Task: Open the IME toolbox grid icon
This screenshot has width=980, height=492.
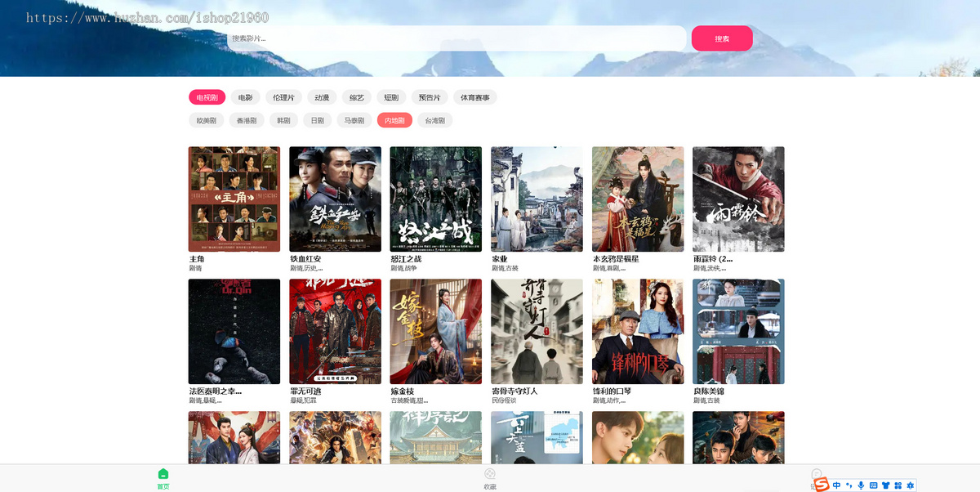Action: (898, 485)
